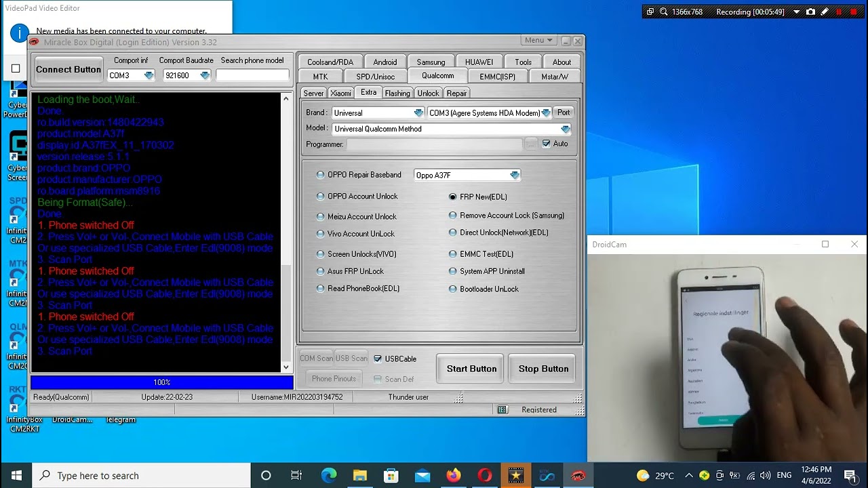This screenshot has width=868, height=488.
Task: Open Task View on the taskbar
Action: point(296,475)
